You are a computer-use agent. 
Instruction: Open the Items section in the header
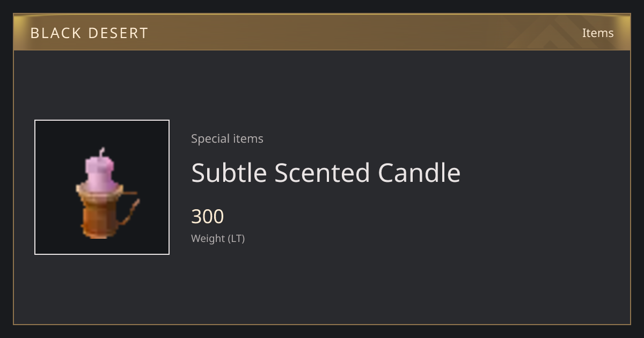click(x=598, y=33)
